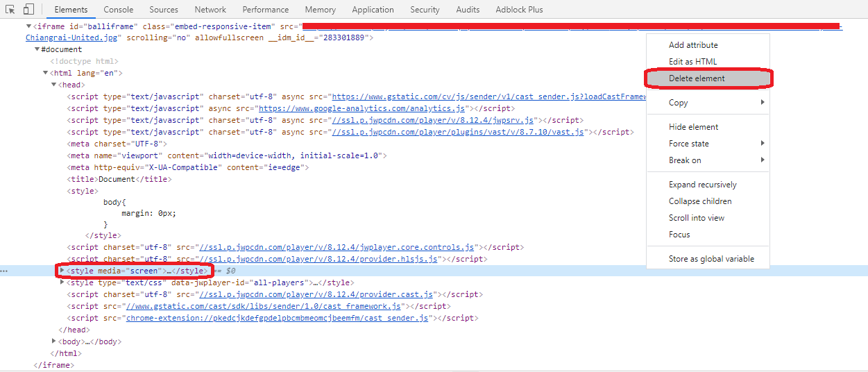868x372 pixels.
Task: Select the closing </iframe> tag line
Action: point(53,365)
